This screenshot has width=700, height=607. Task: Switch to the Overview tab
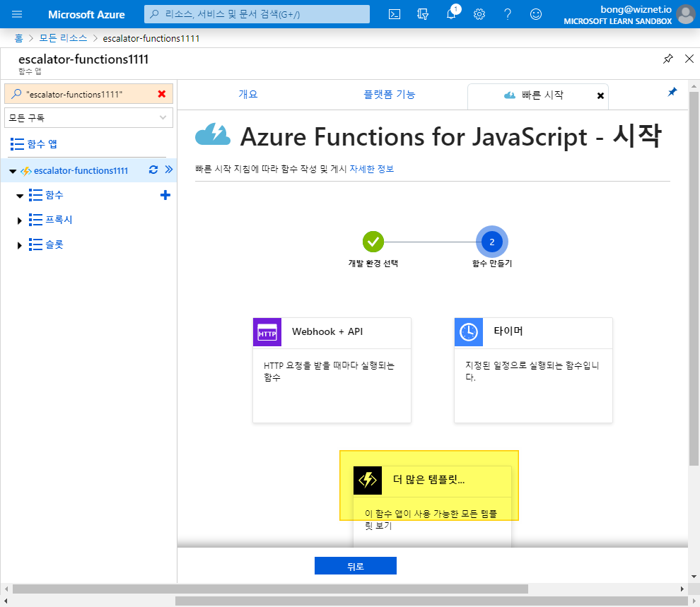coord(248,94)
